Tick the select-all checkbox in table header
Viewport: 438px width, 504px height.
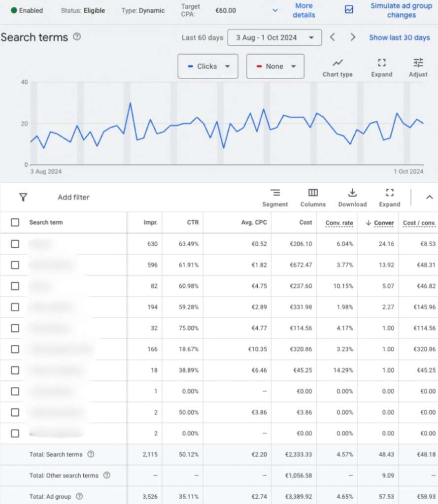(15, 223)
